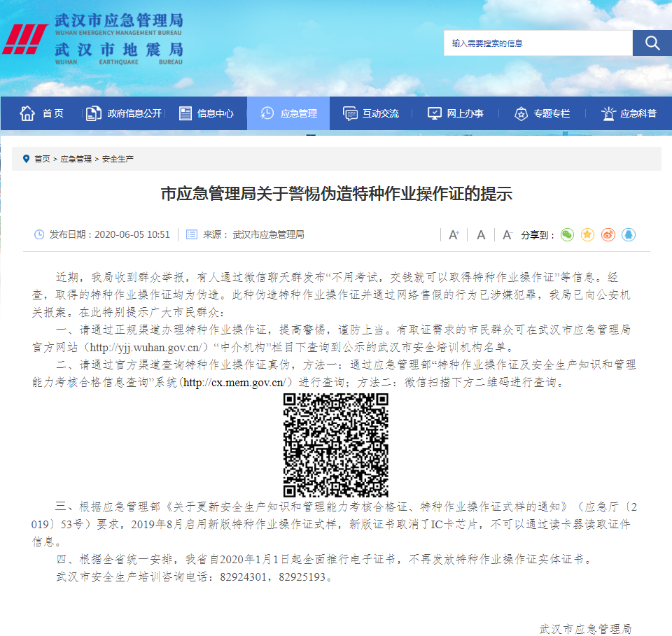Click the chat bubble icon beside 互动交流
Screen dimensions: 672x636
(350, 113)
